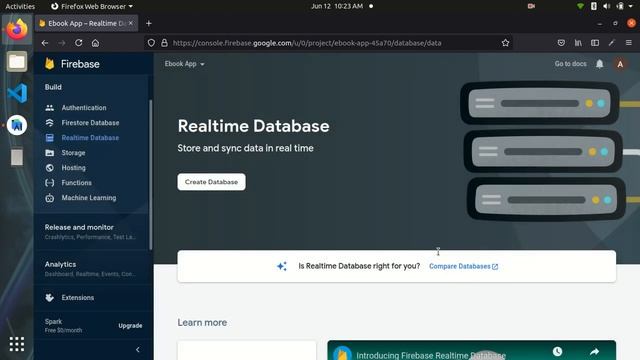This screenshot has height=360, width=640.
Task: Open the Firefox library icon
Action: 578,43
